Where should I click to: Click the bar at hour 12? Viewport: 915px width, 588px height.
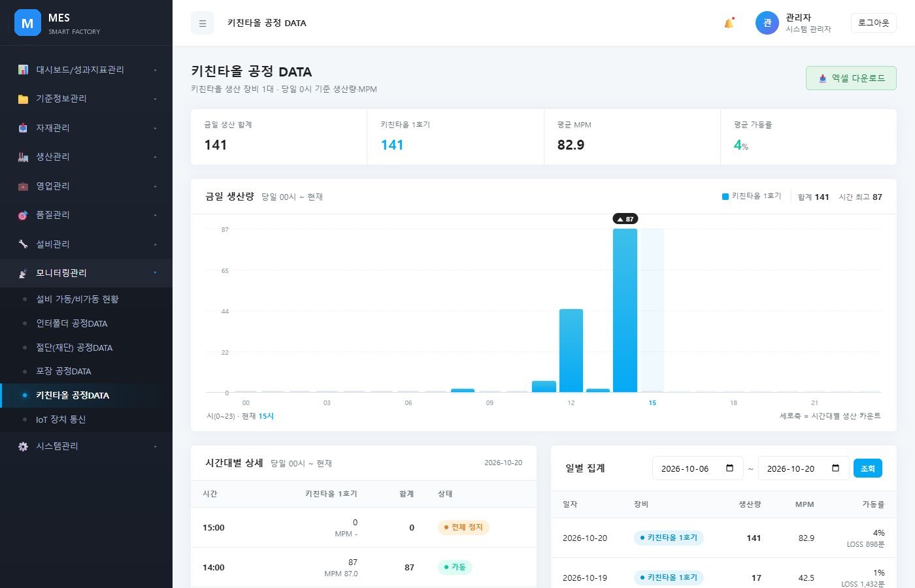(571, 351)
